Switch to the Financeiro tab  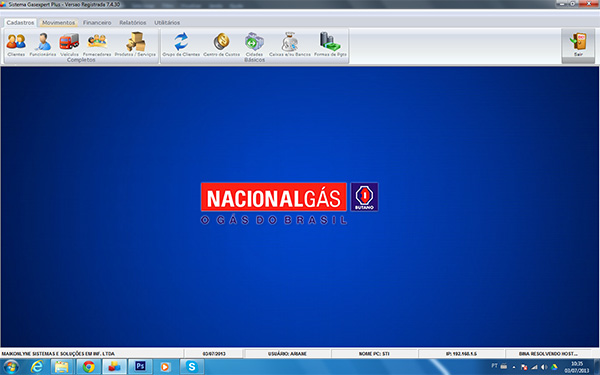pyautogui.click(x=97, y=23)
